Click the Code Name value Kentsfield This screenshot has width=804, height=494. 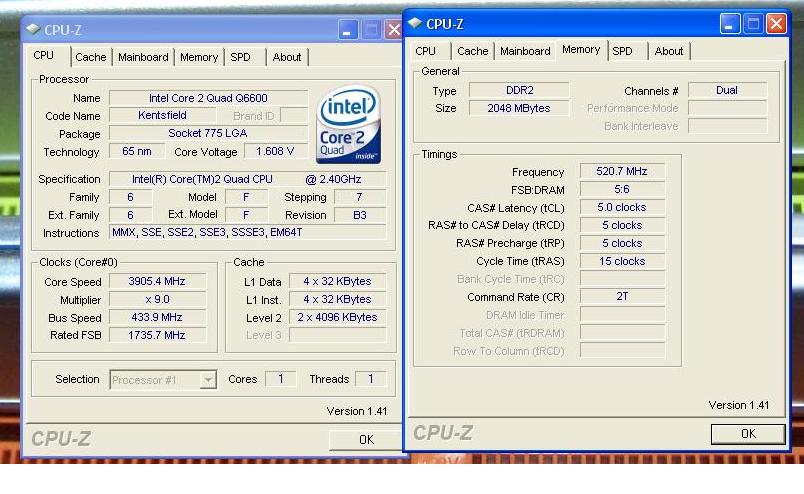click(x=163, y=115)
